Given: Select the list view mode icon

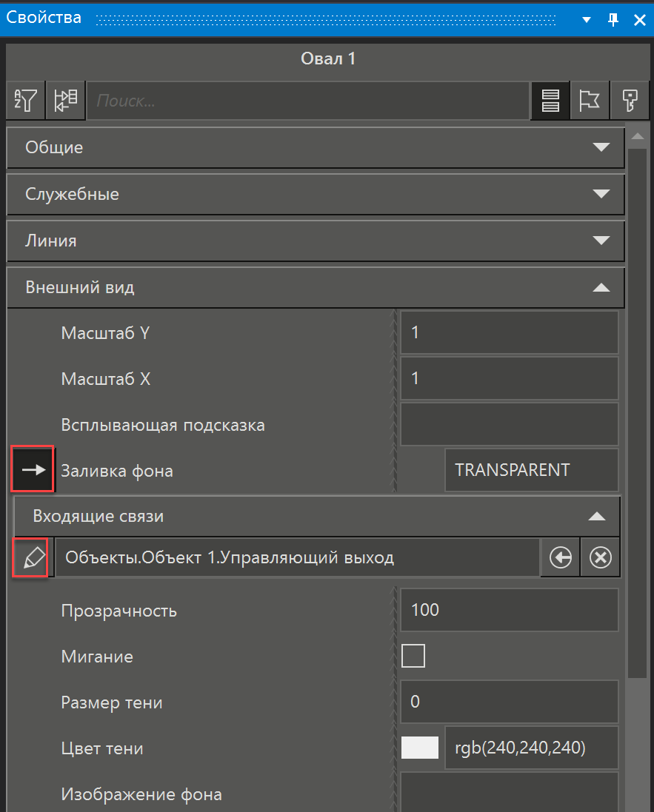Looking at the screenshot, I should pos(550,101).
